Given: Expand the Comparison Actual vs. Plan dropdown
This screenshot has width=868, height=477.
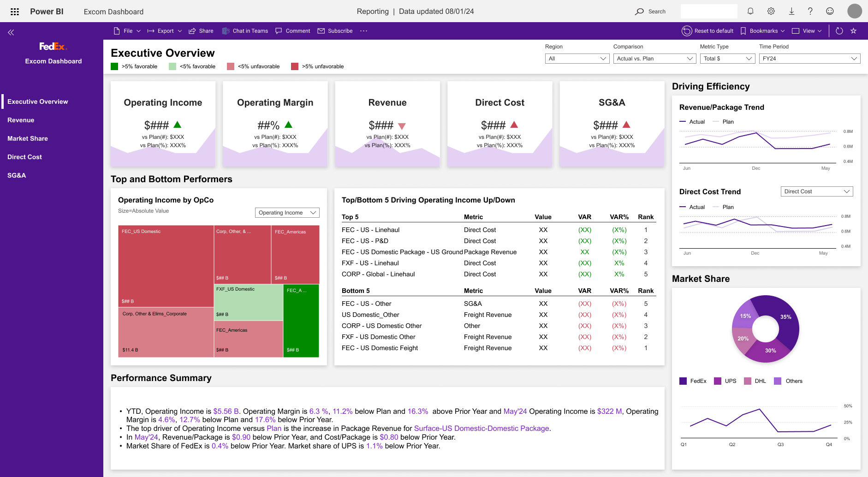Looking at the screenshot, I should pyautogui.click(x=654, y=59).
